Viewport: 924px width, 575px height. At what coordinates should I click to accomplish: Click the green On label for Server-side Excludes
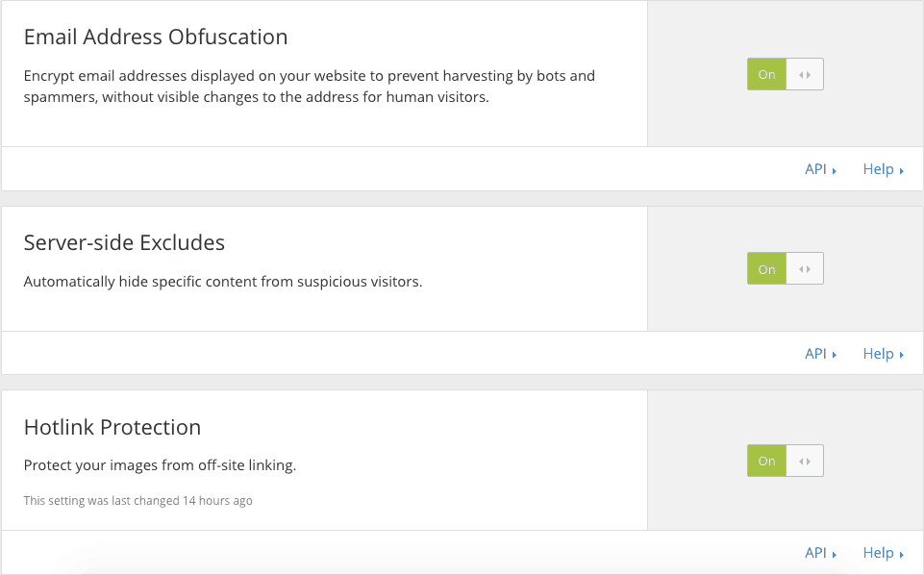(766, 268)
